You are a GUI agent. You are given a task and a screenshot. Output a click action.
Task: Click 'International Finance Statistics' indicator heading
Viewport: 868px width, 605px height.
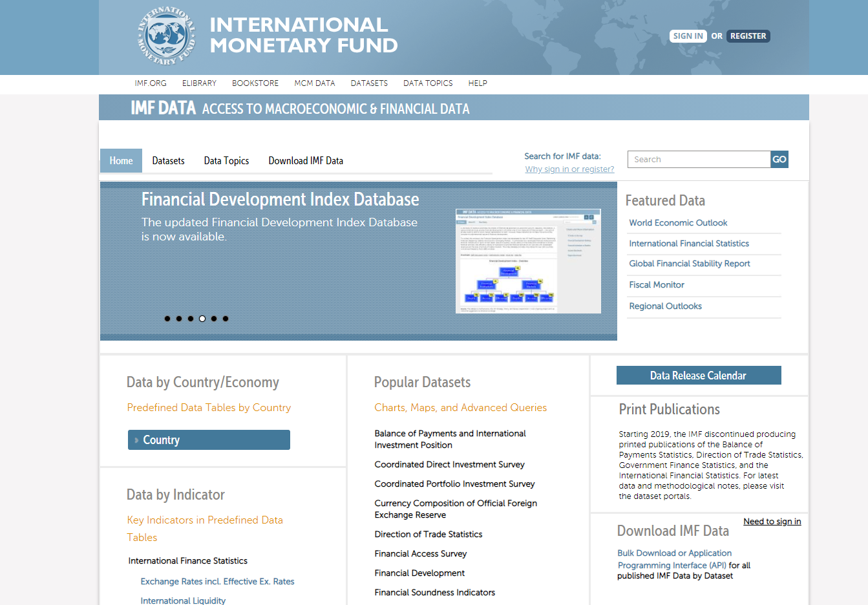click(187, 561)
